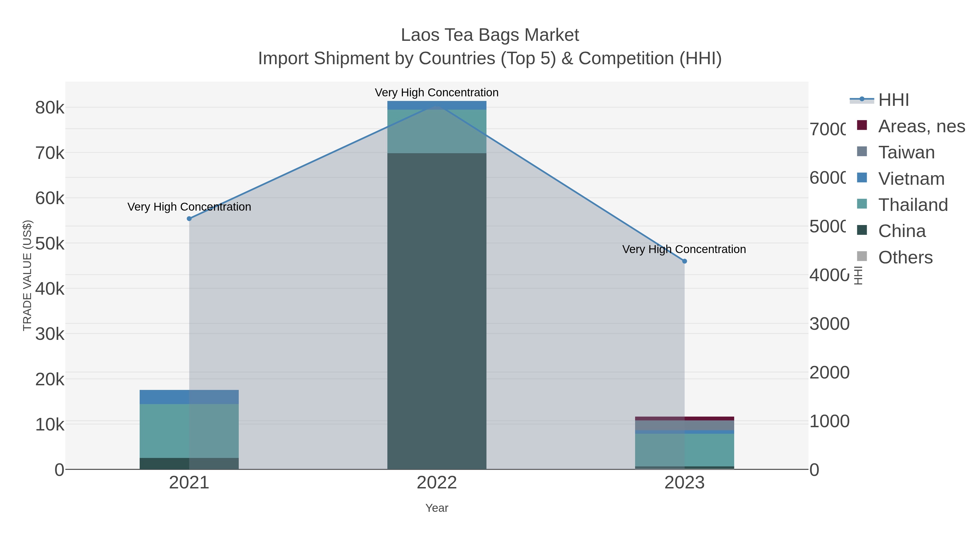Click the 'Laos Tea Bags Market' title
This screenshot has width=980, height=551.
490,35
